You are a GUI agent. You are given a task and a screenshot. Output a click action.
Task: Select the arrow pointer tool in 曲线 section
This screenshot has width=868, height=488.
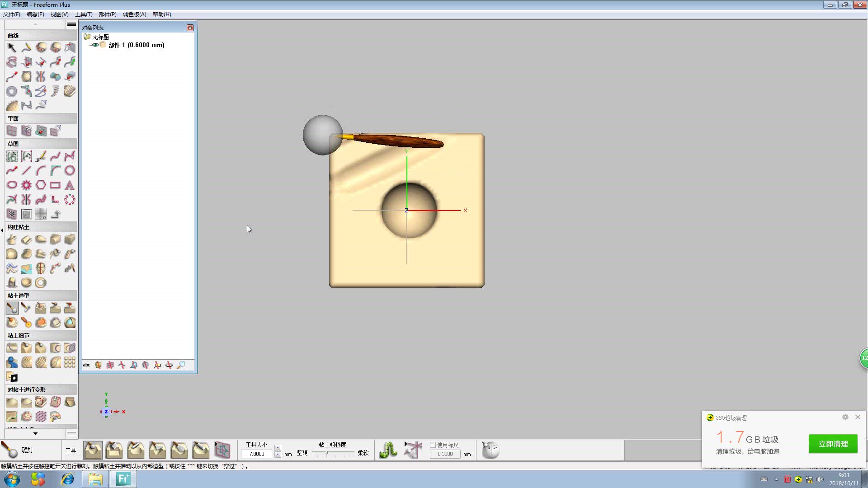12,47
